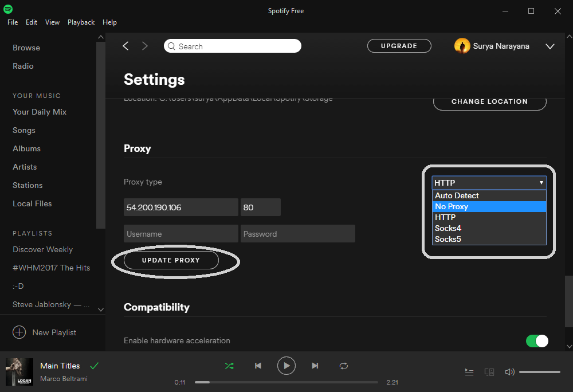Open the File menu

(13, 22)
